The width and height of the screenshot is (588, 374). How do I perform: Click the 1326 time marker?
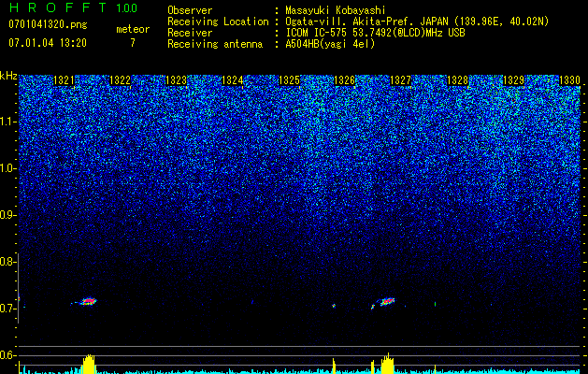345,80
